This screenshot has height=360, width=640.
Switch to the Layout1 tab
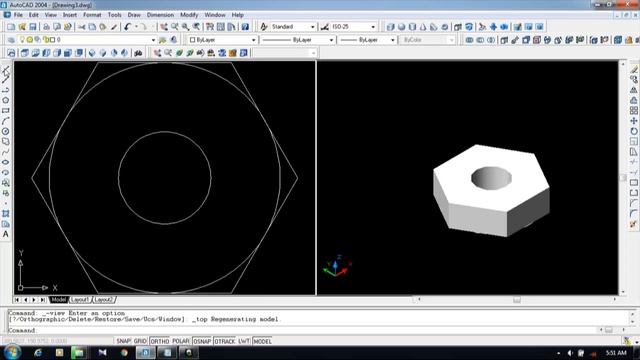[x=80, y=300]
